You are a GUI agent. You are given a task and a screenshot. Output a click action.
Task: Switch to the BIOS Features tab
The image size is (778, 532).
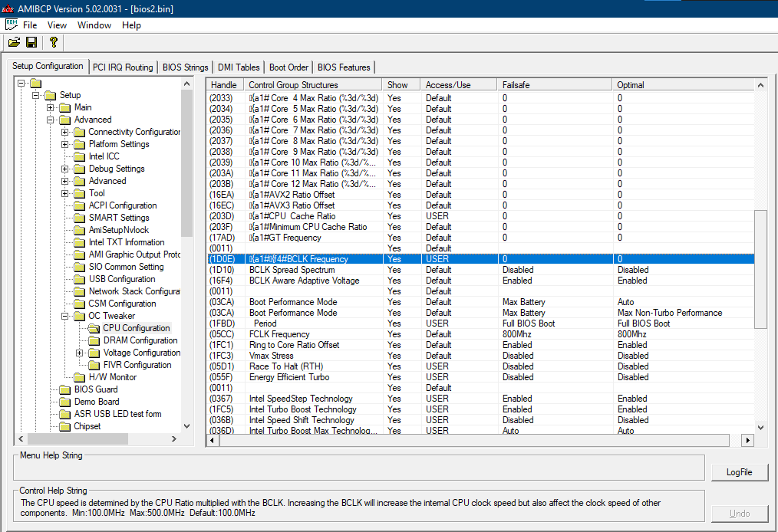point(344,67)
